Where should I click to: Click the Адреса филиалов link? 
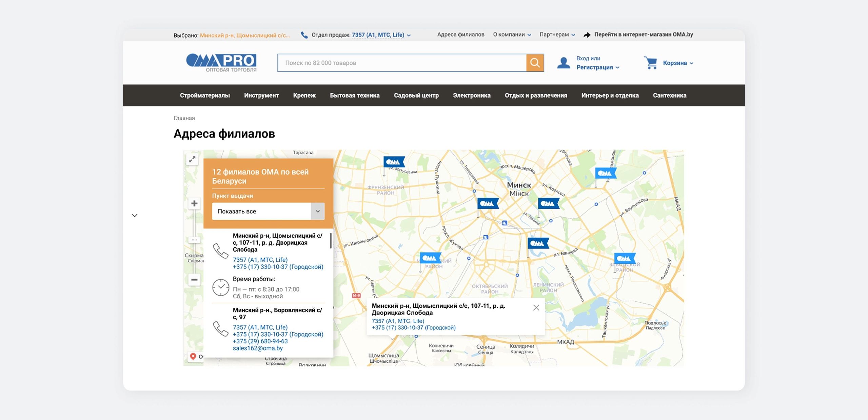click(x=460, y=35)
